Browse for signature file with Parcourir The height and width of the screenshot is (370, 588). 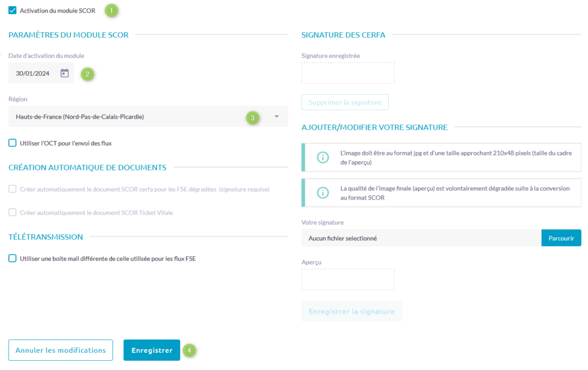tap(560, 237)
